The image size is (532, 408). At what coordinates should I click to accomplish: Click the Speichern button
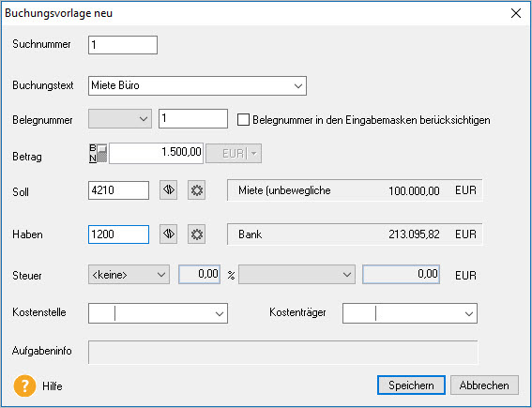(x=411, y=385)
